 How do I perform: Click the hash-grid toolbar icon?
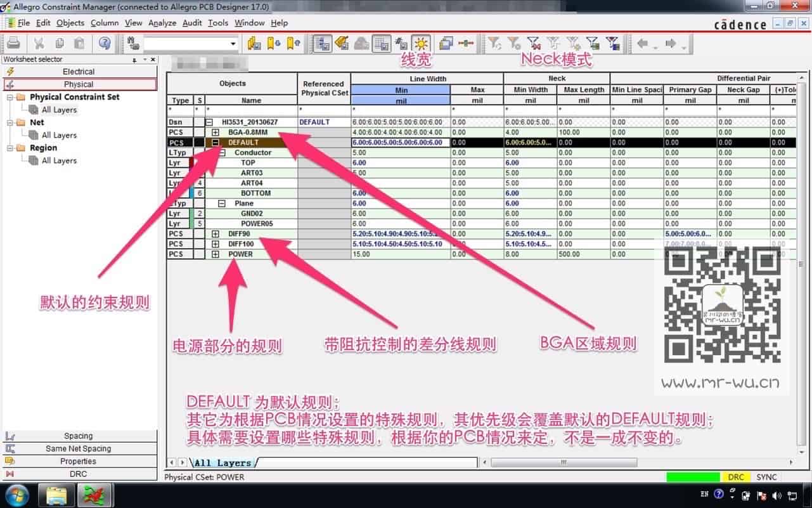(x=401, y=43)
